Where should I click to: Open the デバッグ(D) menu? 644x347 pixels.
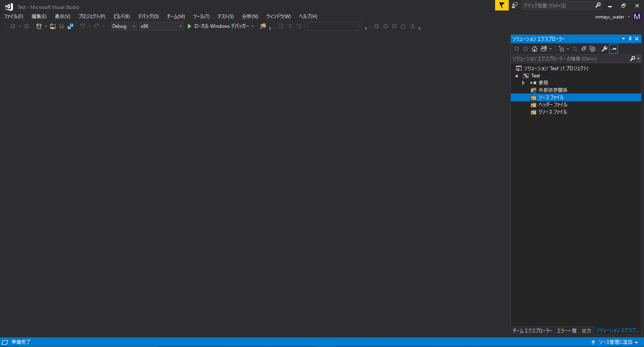point(149,17)
